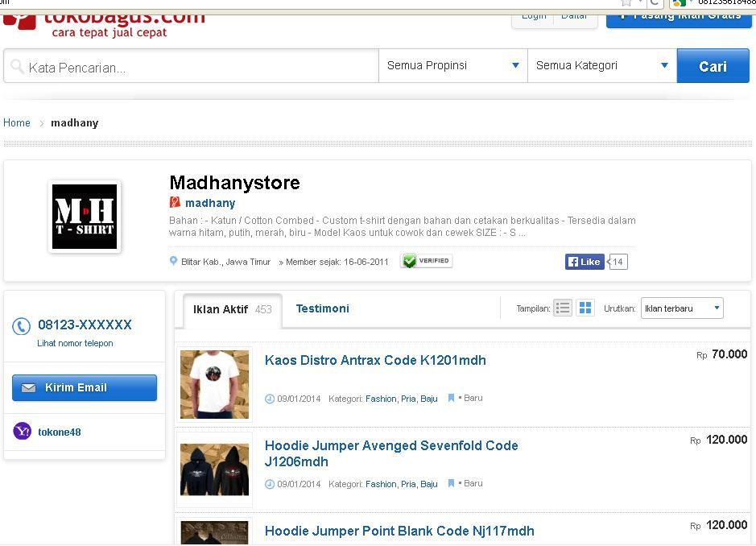Screen dimensions: 756x546
Task: Open the Kaos Distro Antrax Code K1201mdh listing
Action: point(375,360)
